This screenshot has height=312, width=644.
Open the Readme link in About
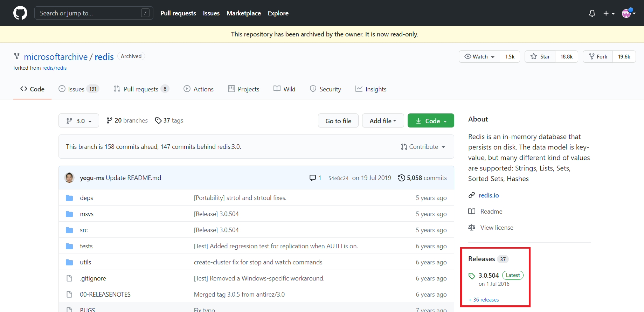(x=491, y=212)
